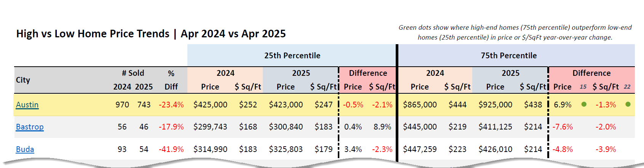
Task: Click the "City" column header
Action: point(23,80)
